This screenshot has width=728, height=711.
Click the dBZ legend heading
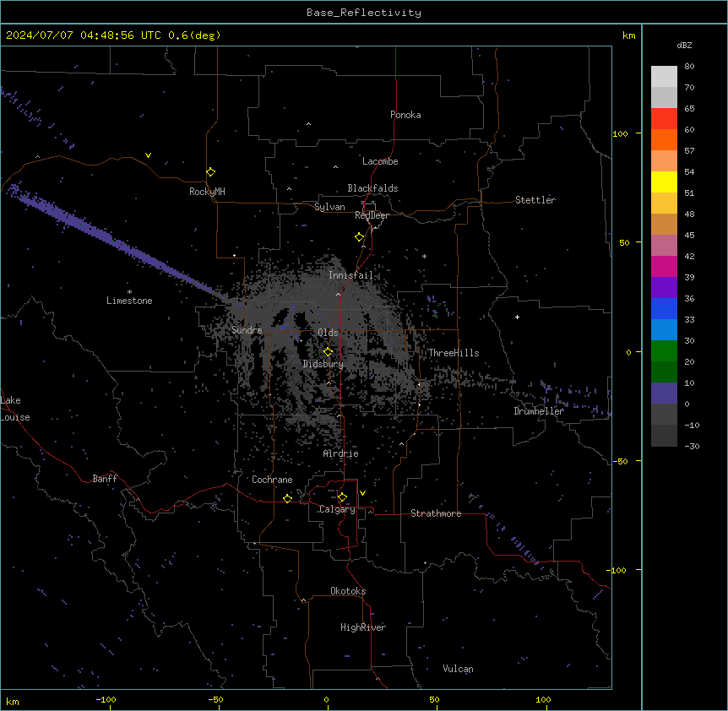pos(684,46)
